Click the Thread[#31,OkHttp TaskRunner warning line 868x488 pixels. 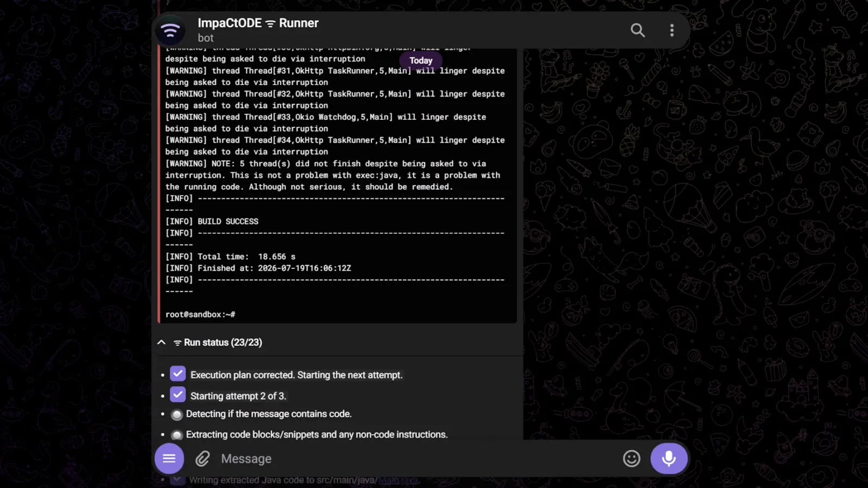point(335,76)
